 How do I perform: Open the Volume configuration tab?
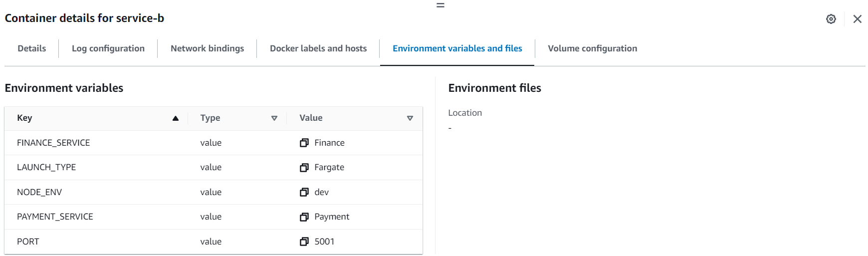[x=592, y=48]
